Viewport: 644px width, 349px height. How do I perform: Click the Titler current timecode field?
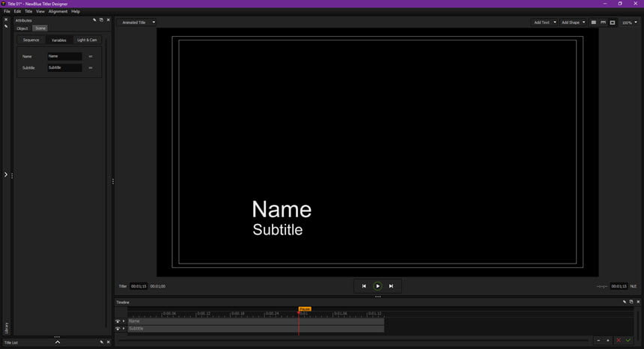(x=139, y=286)
